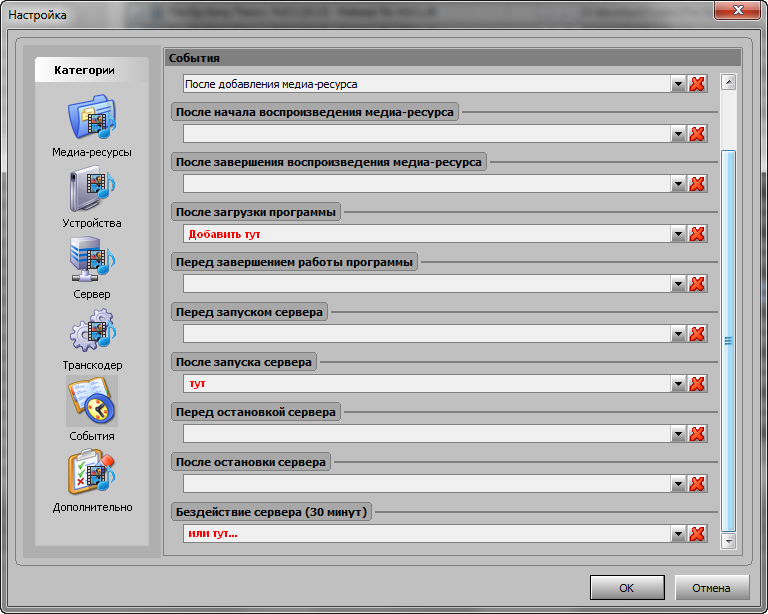Delete the Бездействие сервера entry with red X
The height and width of the screenshot is (614, 768).
point(697,534)
